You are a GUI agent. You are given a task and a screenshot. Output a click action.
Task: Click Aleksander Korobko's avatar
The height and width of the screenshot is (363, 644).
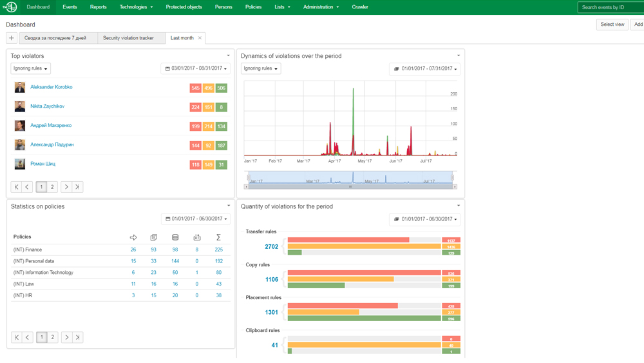click(20, 87)
